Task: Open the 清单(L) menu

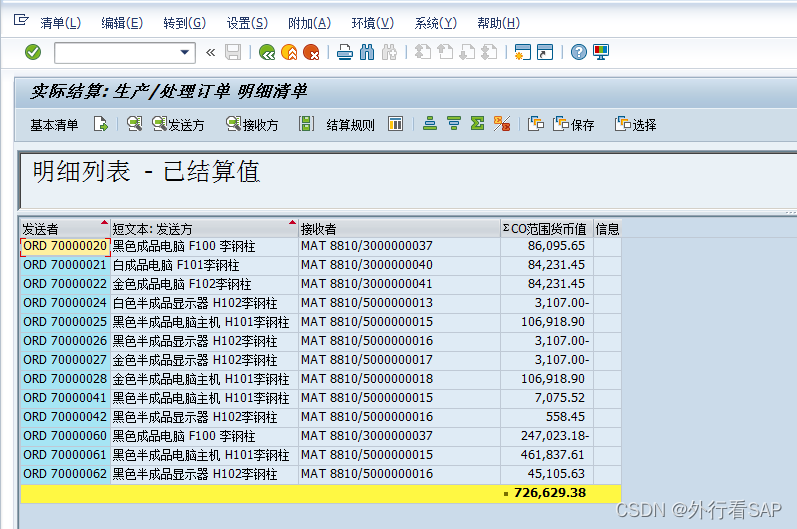Action: tap(60, 23)
